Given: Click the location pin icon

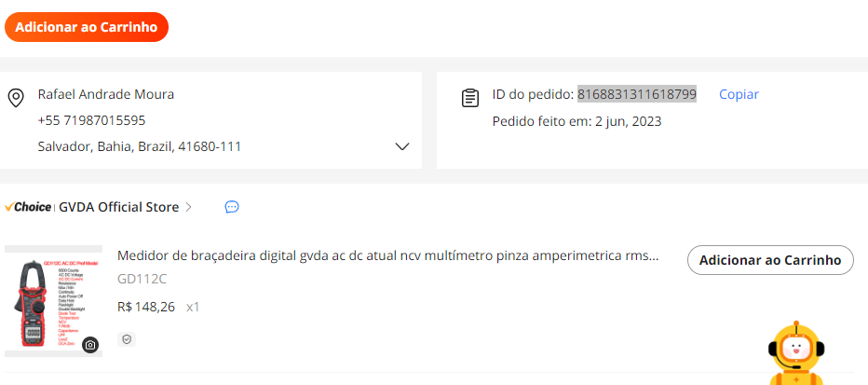Looking at the screenshot, I should (16, 98).
